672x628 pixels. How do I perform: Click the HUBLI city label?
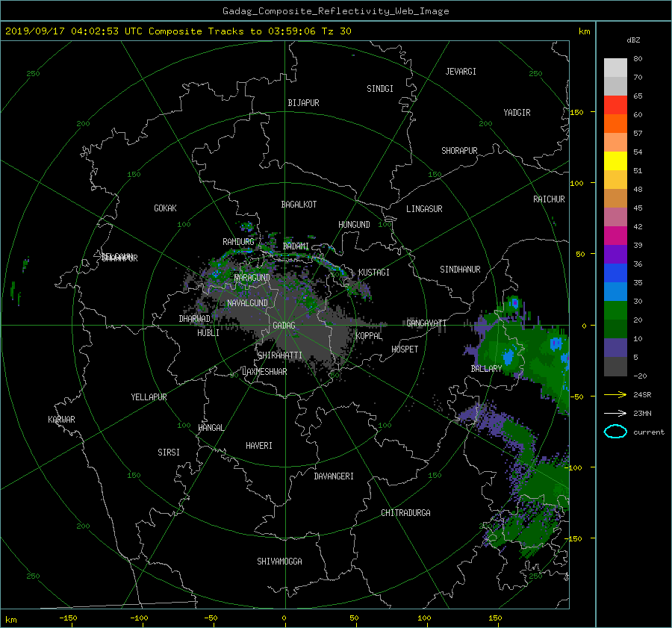point(208,333)
